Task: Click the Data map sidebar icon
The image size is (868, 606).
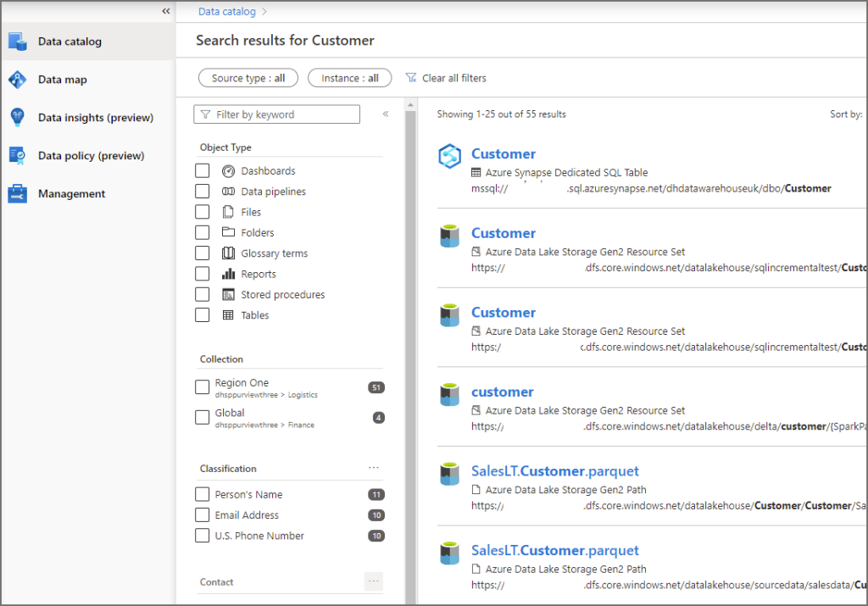Action: [18, 80]
